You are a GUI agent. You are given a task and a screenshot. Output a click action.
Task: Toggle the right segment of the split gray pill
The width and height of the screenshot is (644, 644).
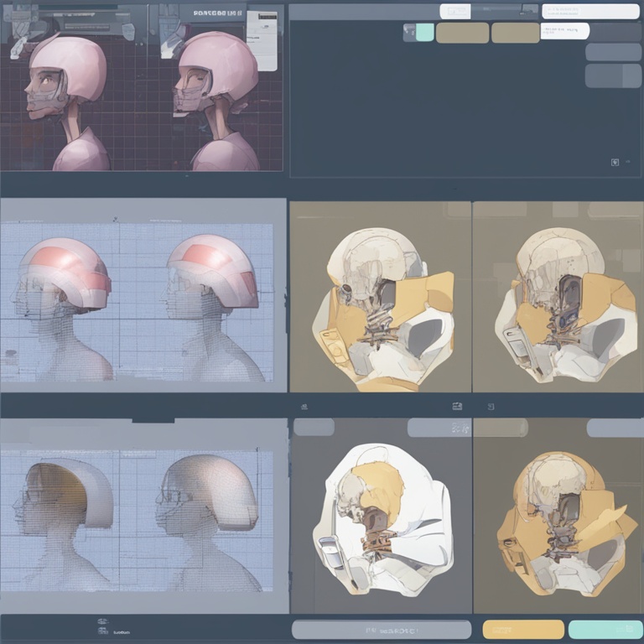pos(632,76)
